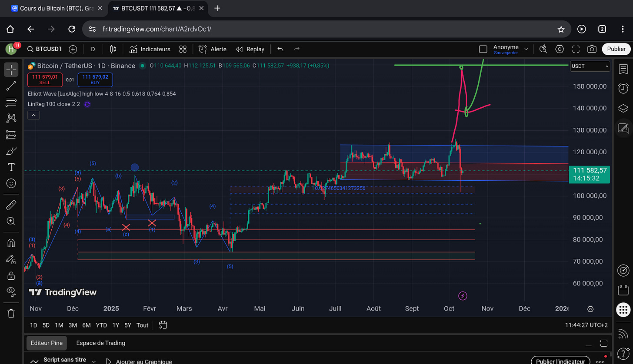Add a symbol to compare with plus icon

point(73,49)
